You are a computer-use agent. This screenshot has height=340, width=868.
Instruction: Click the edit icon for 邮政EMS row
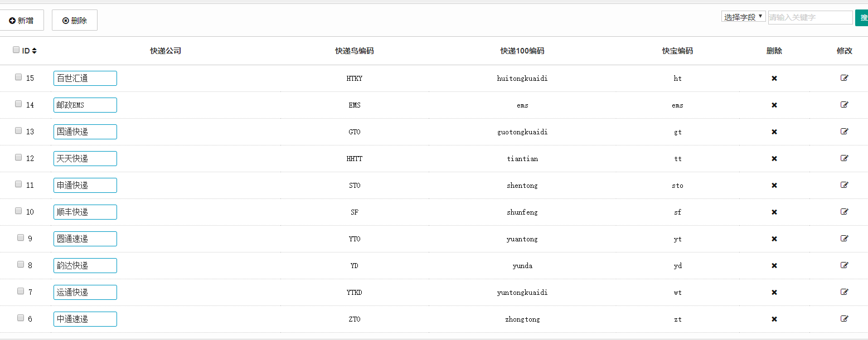tap(844, 105)
